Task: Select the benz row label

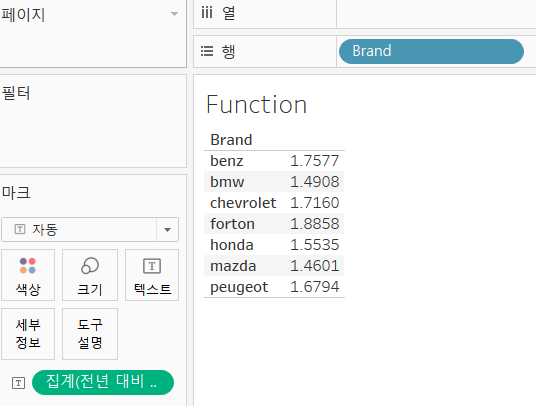Action: [227, 161]
